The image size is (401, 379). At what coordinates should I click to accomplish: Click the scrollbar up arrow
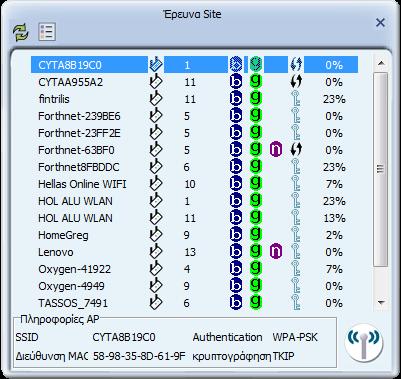pos(381,63)
